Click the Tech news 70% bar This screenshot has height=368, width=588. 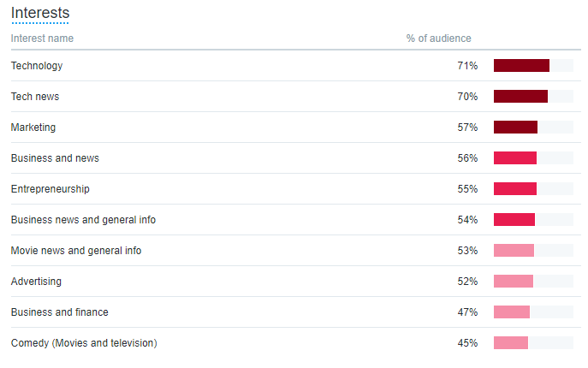pos(520,97)
